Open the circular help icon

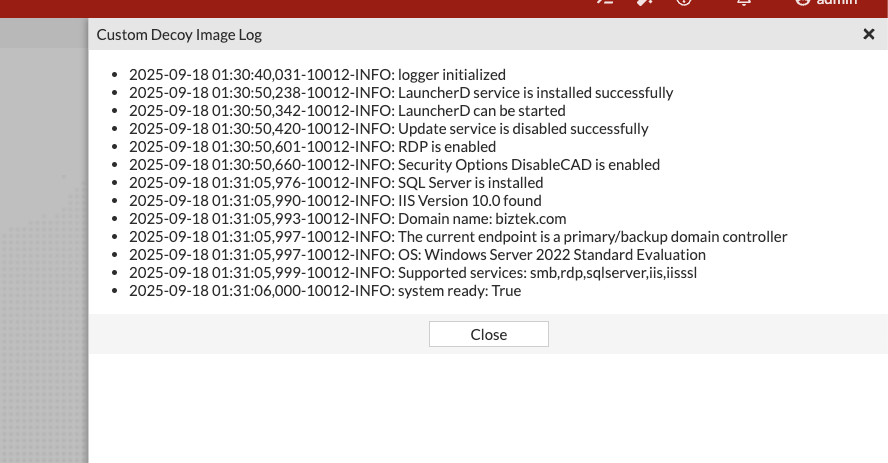(684, 3)
